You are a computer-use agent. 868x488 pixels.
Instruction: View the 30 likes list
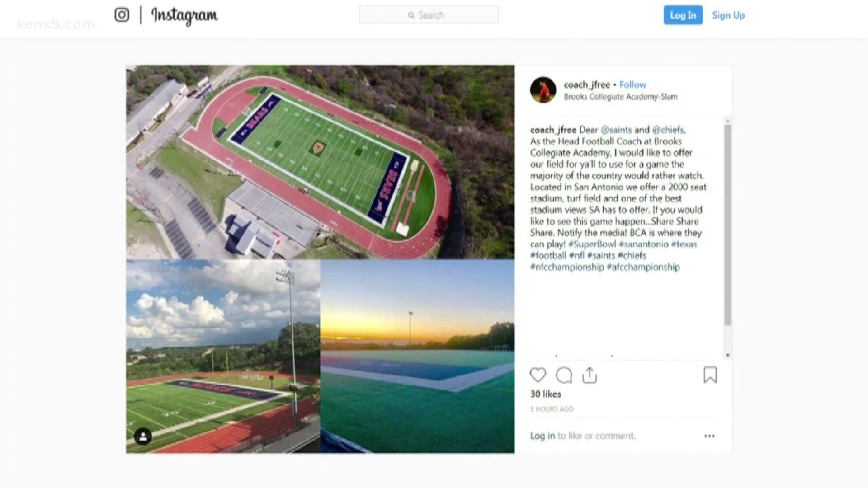tap(545, 394)
